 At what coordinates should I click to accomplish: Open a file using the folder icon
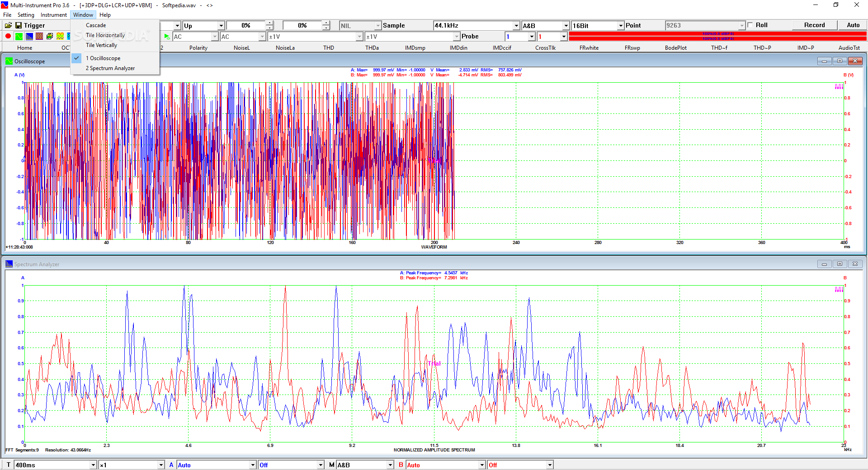(x=8, y=25)
